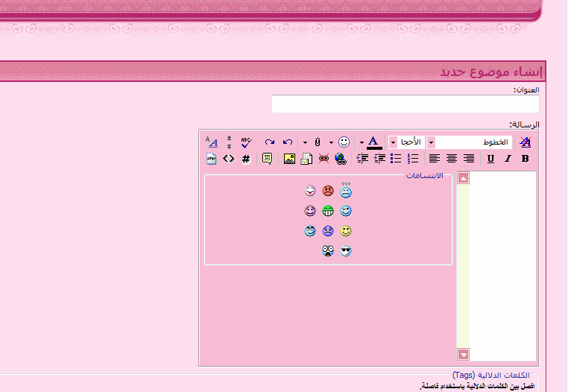Toggle bold text formatting
The image size is (568, 392).
pyautogui.click(x=525, y=159)
